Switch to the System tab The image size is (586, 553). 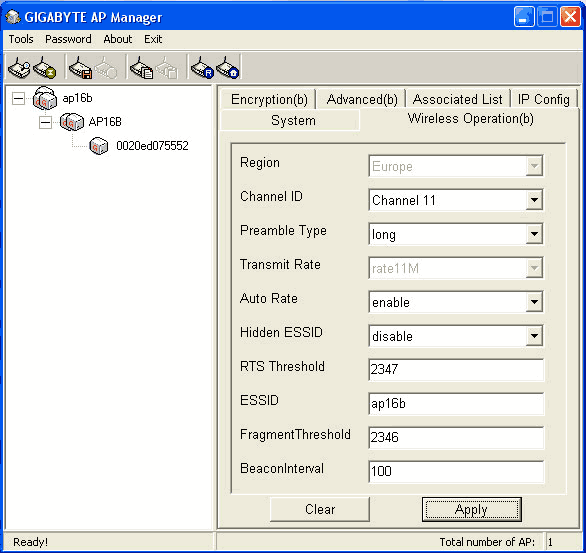[290, 120]
